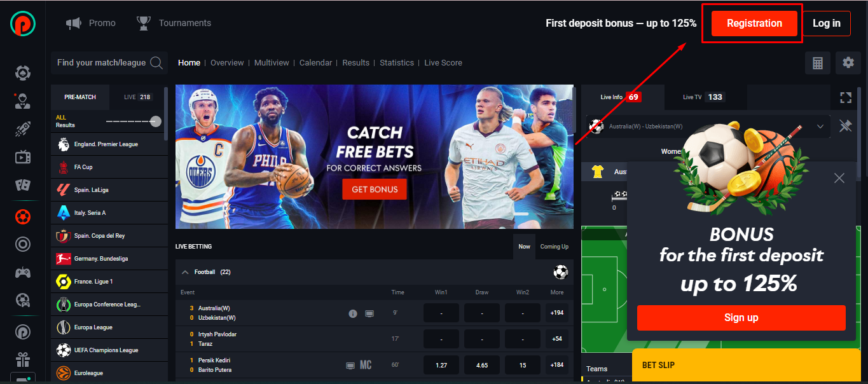
Task: Click the GET BONUS banner button
Action: [375, 189]
